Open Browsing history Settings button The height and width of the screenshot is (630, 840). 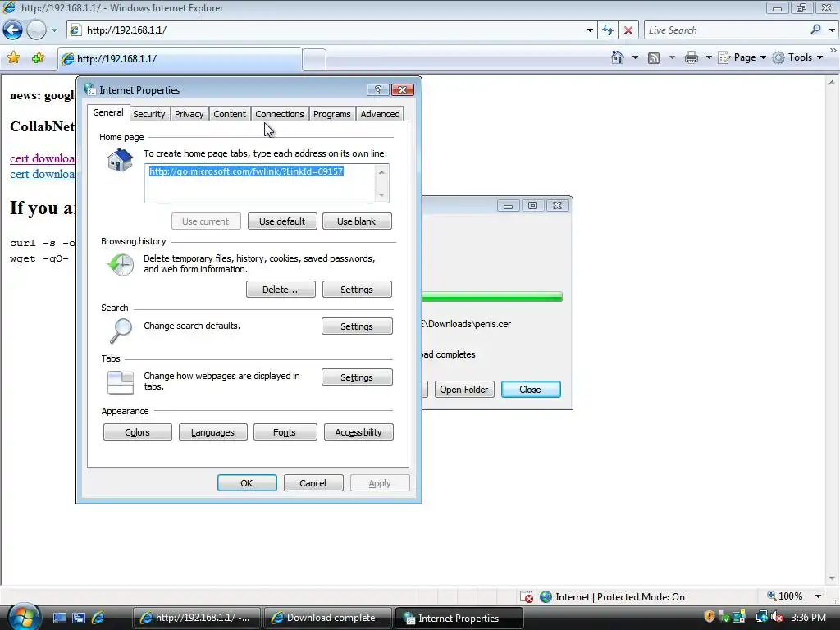(x=357, y=290)
